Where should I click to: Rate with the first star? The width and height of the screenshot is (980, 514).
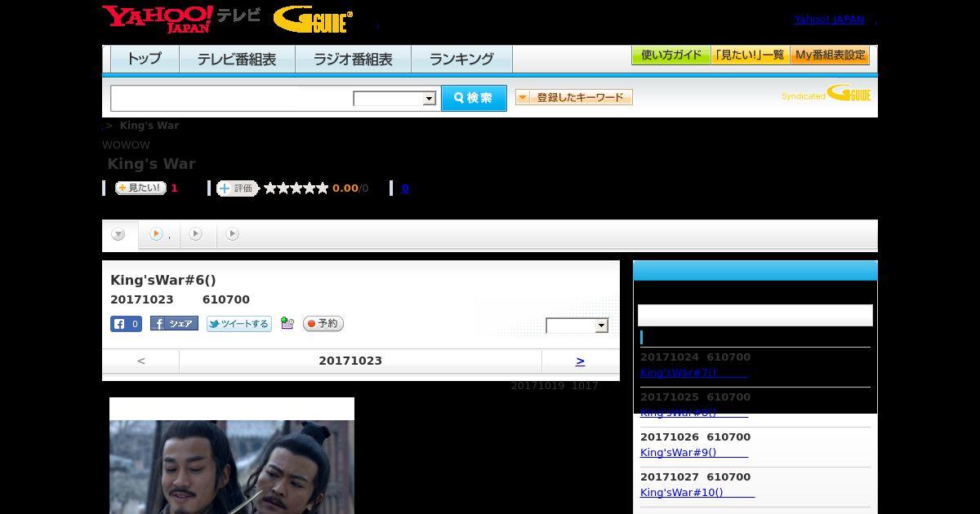click(270, 188)
